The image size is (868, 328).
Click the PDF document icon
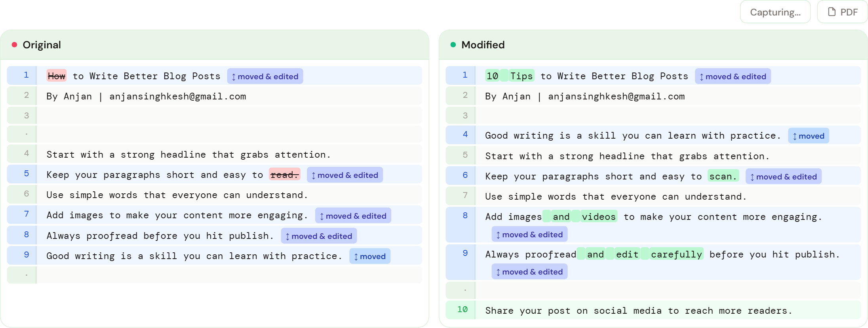(832, 12)
